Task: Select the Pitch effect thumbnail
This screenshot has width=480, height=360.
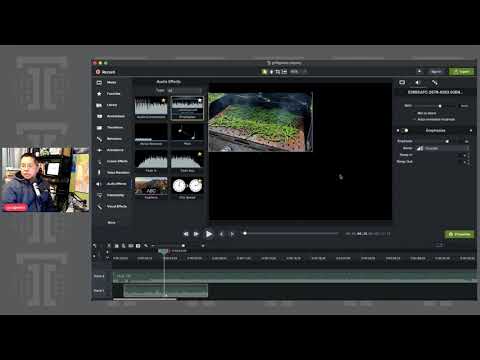Action: coord(187,134)
